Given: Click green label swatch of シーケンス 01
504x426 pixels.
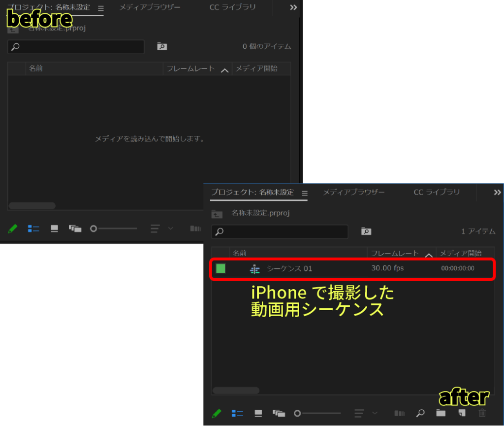Looking at the screenshot, I should click(221, 268).
